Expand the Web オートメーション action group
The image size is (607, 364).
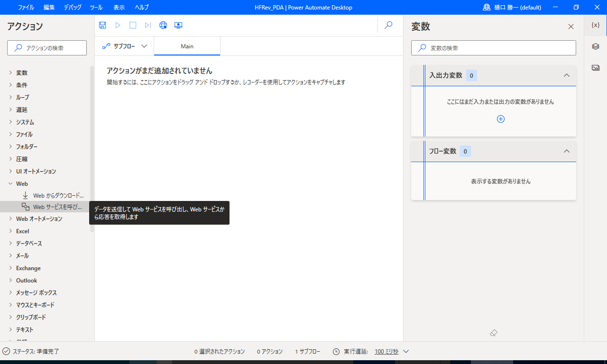11,218
